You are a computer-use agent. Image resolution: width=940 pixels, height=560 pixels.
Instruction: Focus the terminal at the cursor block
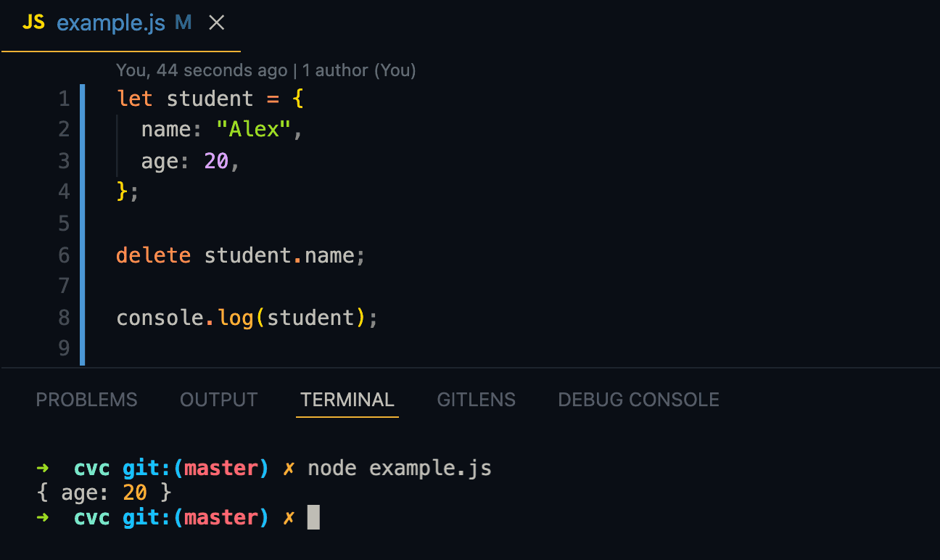[x=313, y=517]
